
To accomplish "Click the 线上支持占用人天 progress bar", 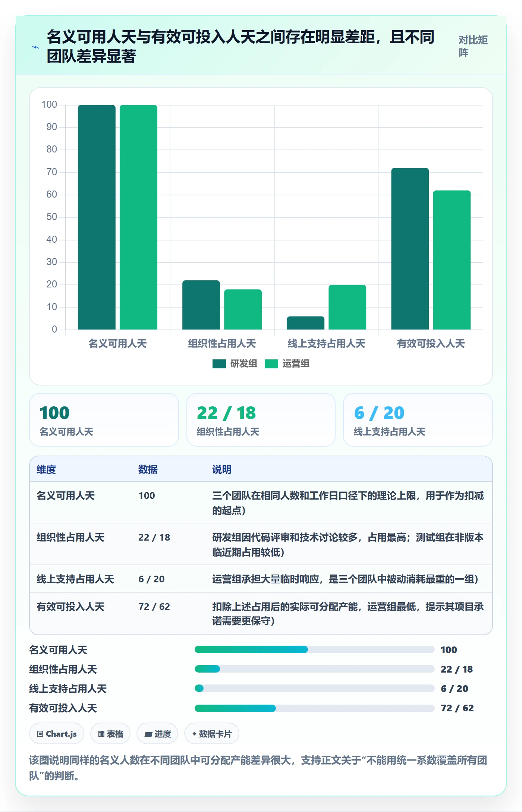I will click(x=314, y=688).
